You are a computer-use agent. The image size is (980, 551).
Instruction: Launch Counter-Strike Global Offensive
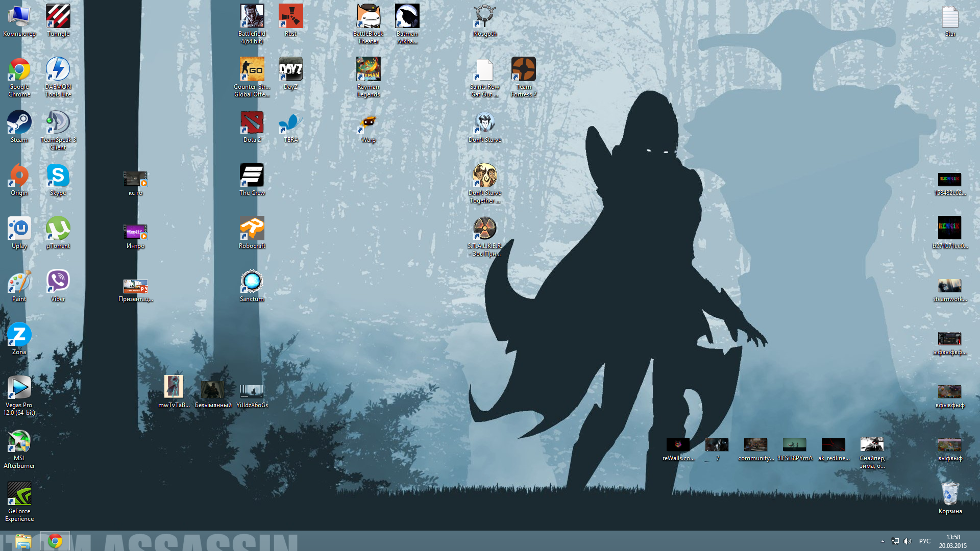252,77
